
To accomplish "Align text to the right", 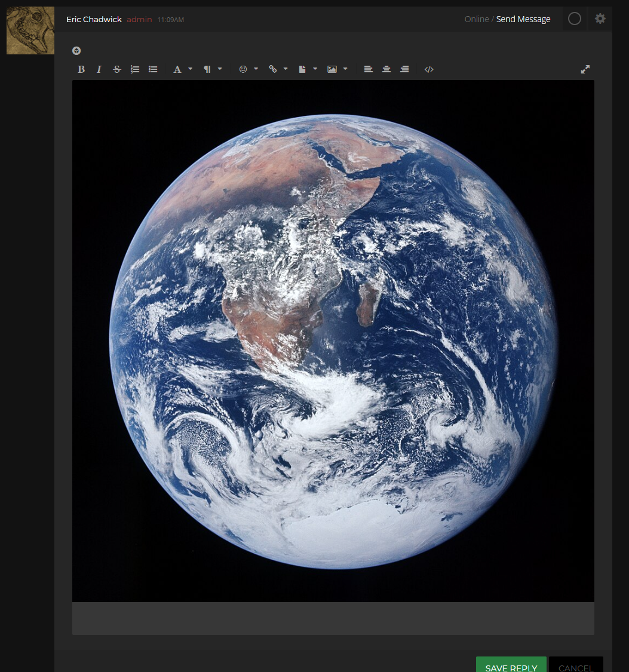I will [404, 69].
